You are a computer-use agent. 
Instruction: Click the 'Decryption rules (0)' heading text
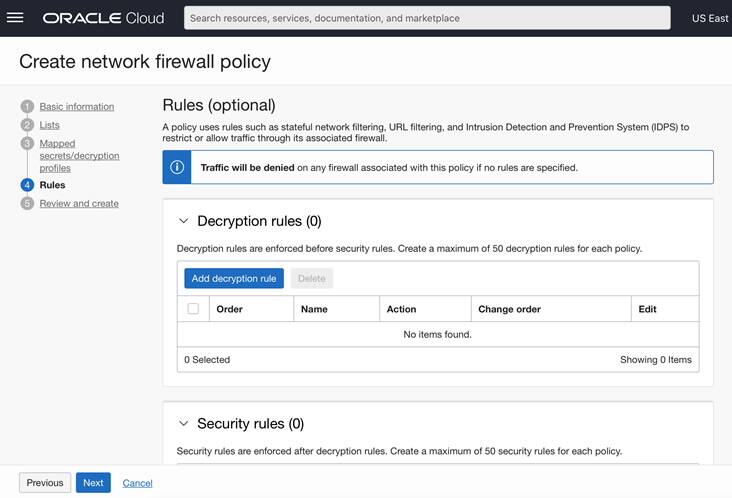pos(259,221)
